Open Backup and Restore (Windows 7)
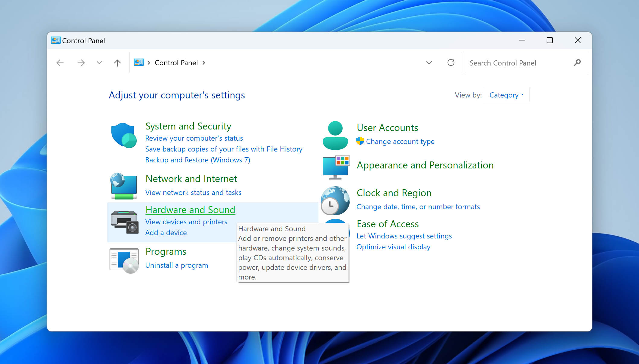Screen dimensions: 639x364 click(198, 160)
